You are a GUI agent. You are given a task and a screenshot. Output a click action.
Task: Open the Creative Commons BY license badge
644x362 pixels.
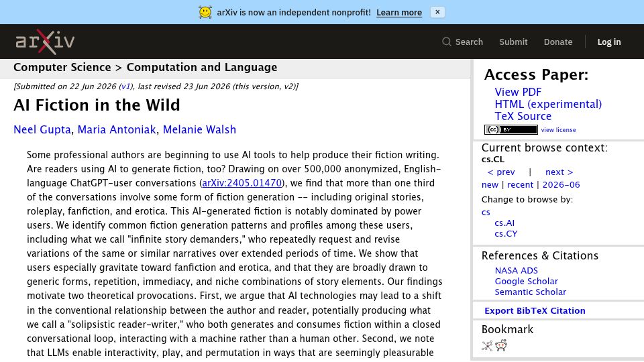(511, 129)
